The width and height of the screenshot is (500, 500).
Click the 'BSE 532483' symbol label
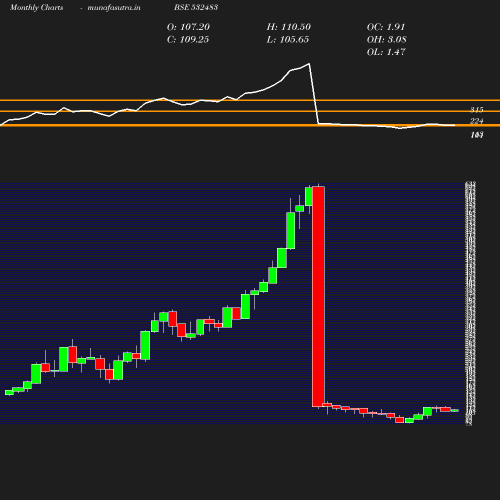[x=196, y=7]
